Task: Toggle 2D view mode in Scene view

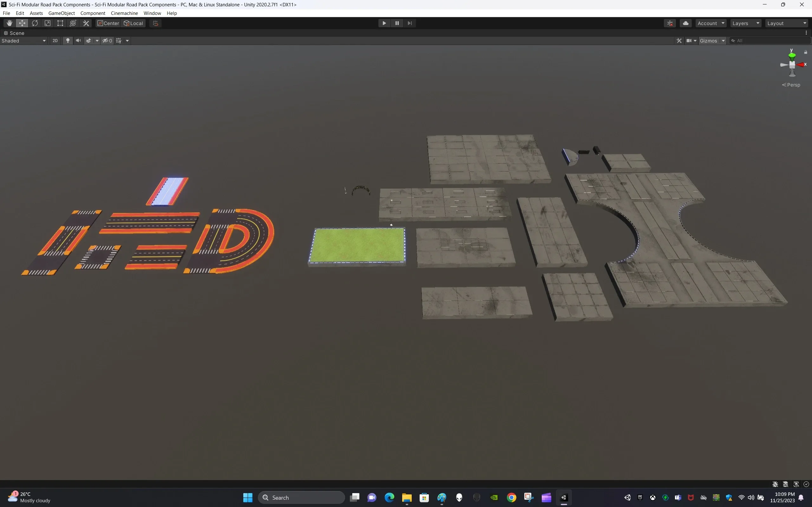Action: click(55, 40)
